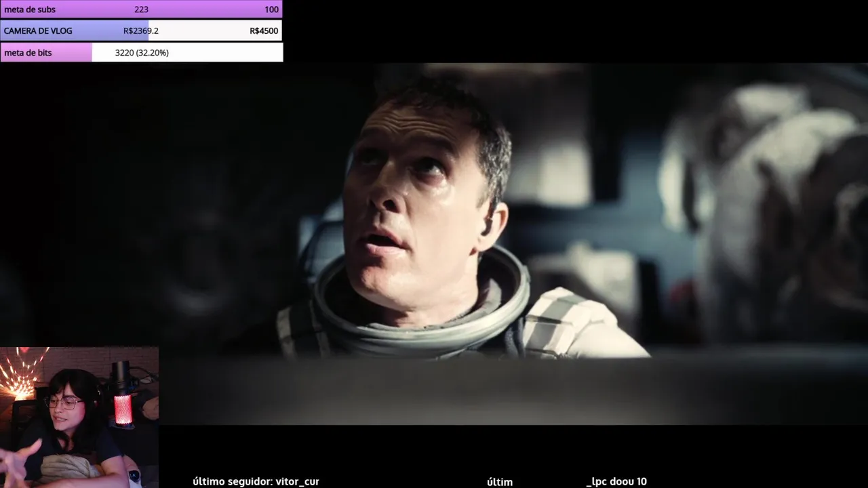This screenshot has height=488, width=868.
Task: Select the 'R$2369.2' current amount text
Action: tap(141, 30)
